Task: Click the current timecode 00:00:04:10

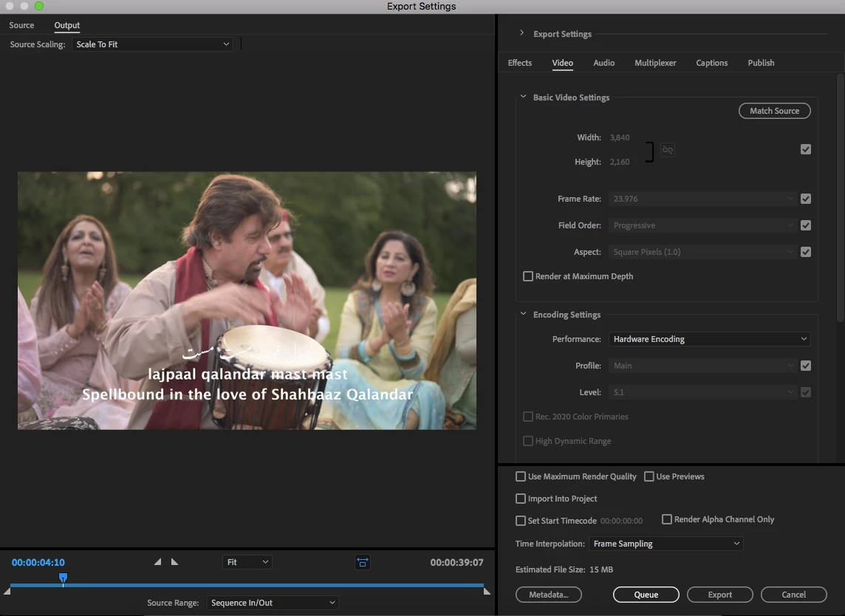Action: point(38,562)
